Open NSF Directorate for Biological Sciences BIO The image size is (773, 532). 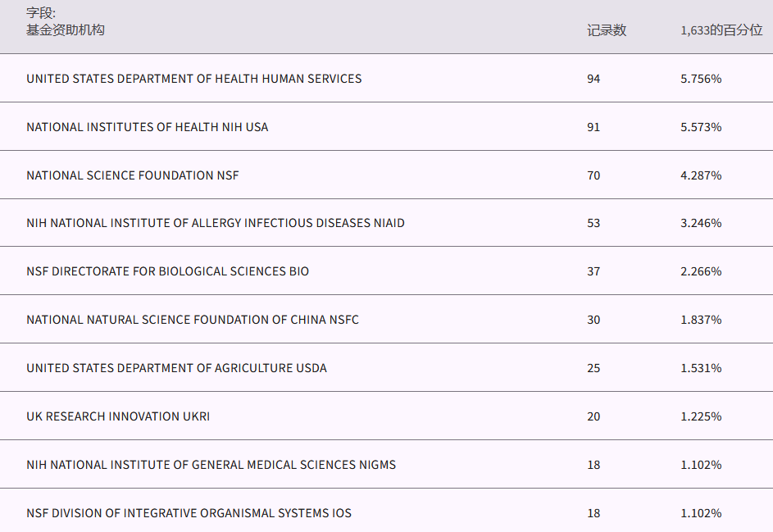pyautogui.click(x=167, y=271)
